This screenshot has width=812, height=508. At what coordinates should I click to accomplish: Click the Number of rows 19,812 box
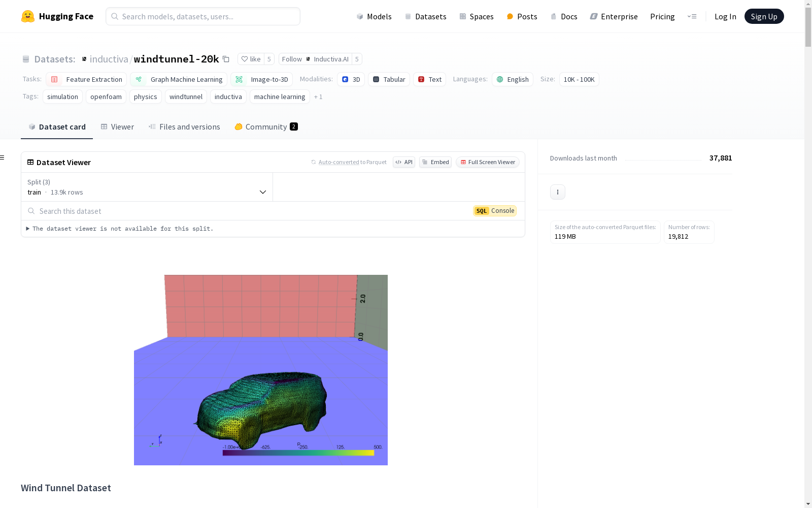coord(689,232)
